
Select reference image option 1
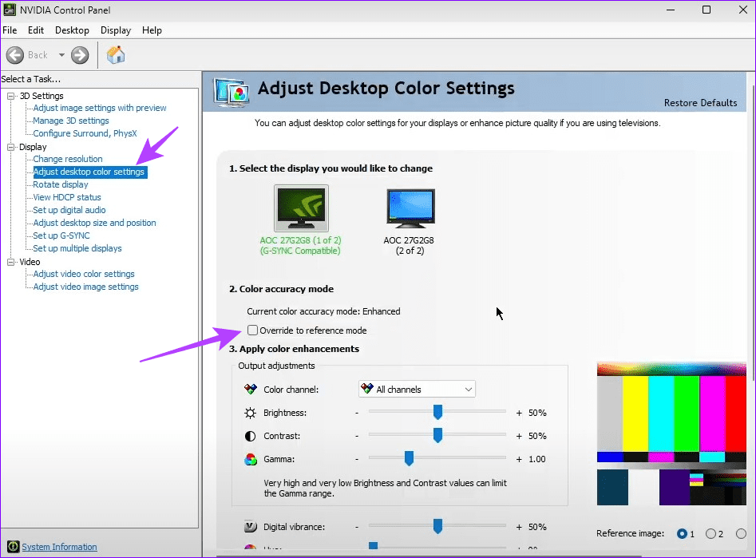tap(682, 533)
